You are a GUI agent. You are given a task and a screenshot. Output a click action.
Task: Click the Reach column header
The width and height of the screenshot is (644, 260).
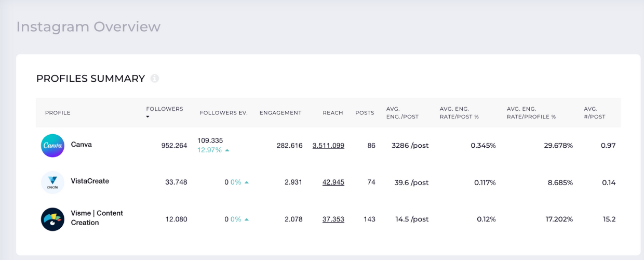click(333, 113)
